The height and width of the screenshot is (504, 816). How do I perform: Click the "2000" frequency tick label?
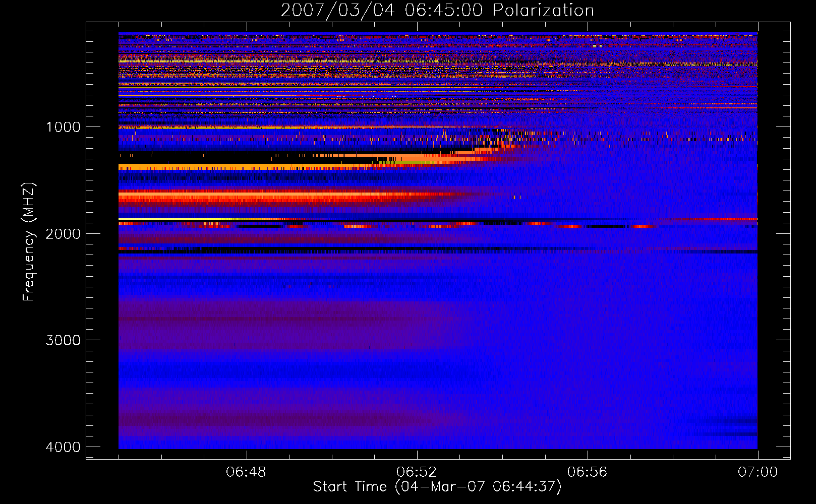point(63,234)
